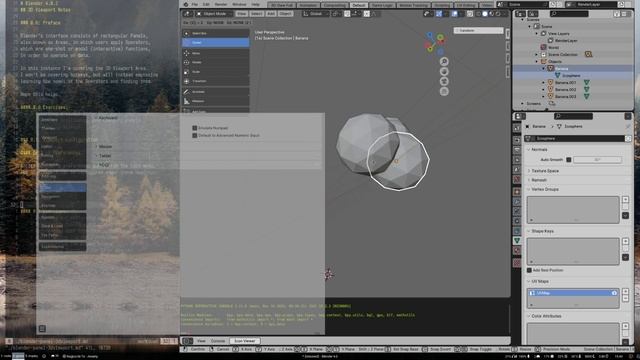Image resolution: width=640 pixels, height=360 pixels.
Task: Click the viewport header Select button
Action: pyautogui.click(x=256, y=13)
